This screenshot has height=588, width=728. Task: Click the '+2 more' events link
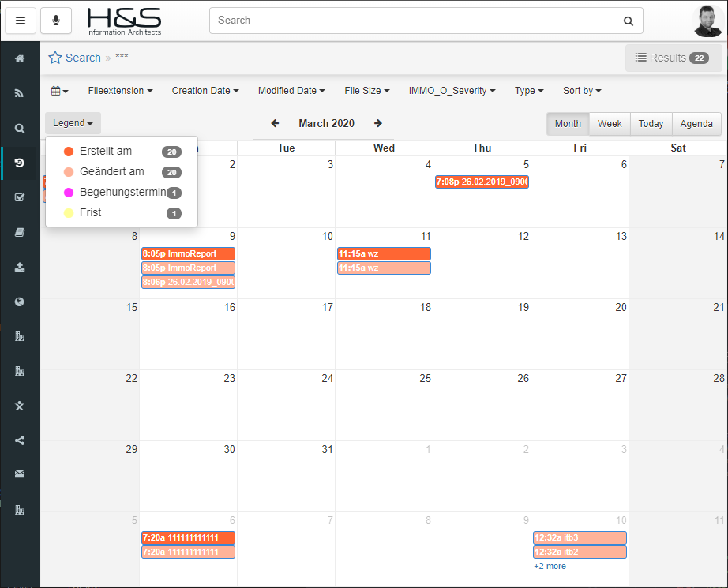pos(550,567)
